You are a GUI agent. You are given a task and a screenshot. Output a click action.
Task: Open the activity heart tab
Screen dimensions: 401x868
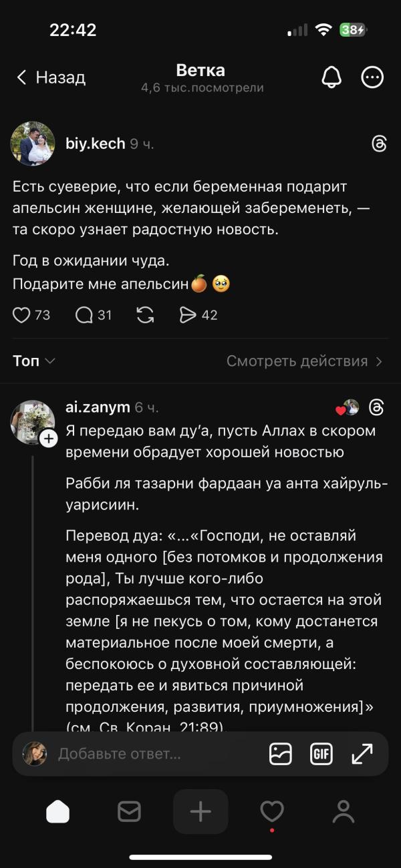coord(272,811)
